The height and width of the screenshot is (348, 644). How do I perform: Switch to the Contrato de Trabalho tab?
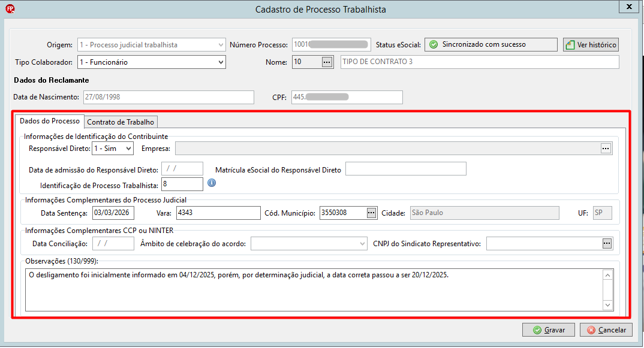point(121,122)
